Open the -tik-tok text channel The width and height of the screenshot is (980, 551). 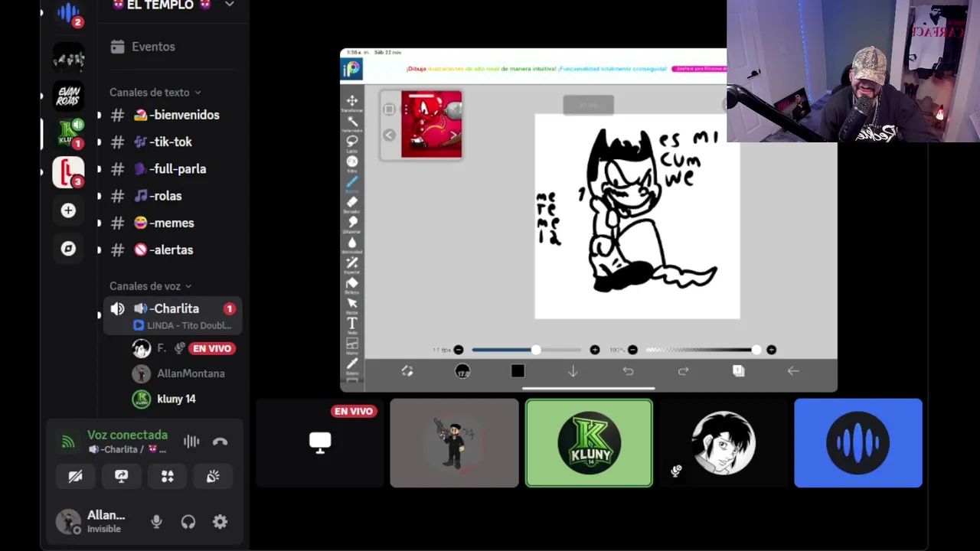click(174, 142)
